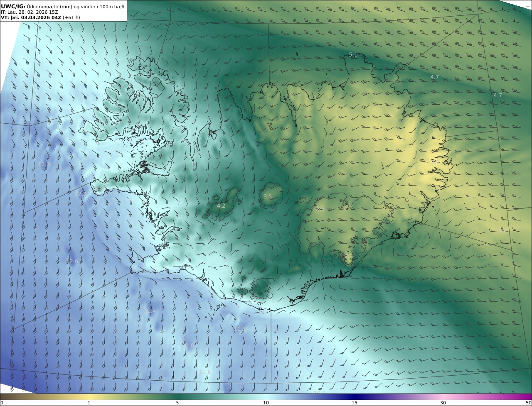This screenshot has width=532, height=406.
Task: Click the 12.0 value over the southern ocean
Action: (x=188, y=345)
